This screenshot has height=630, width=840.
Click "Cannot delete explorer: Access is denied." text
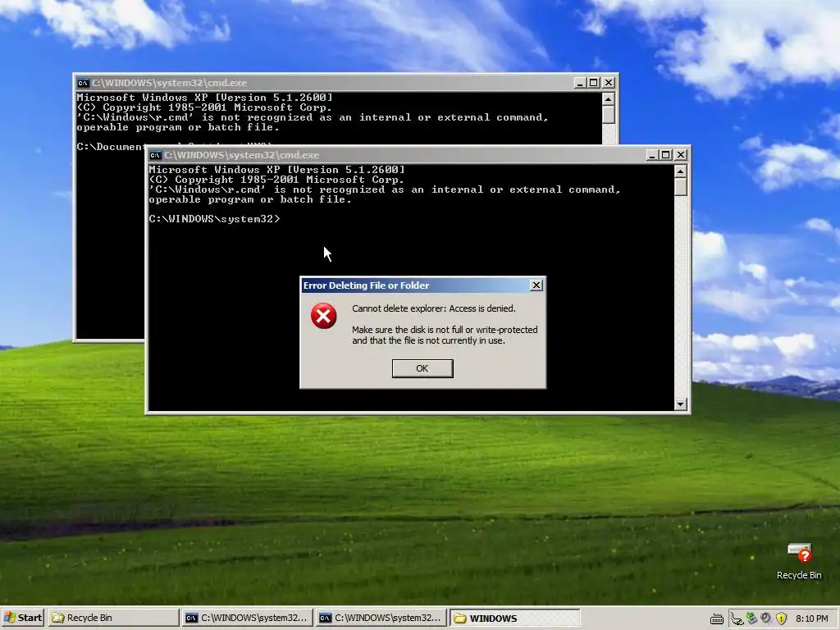point(434,308)
